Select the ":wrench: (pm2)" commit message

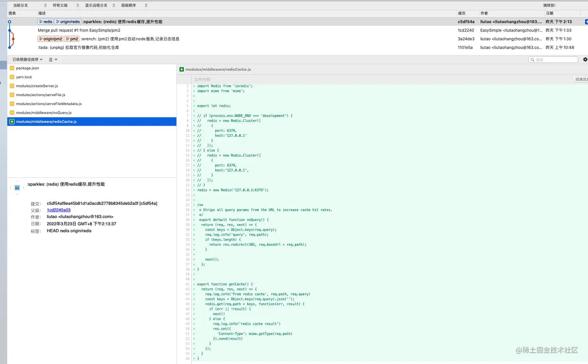(x=130, y=39)
